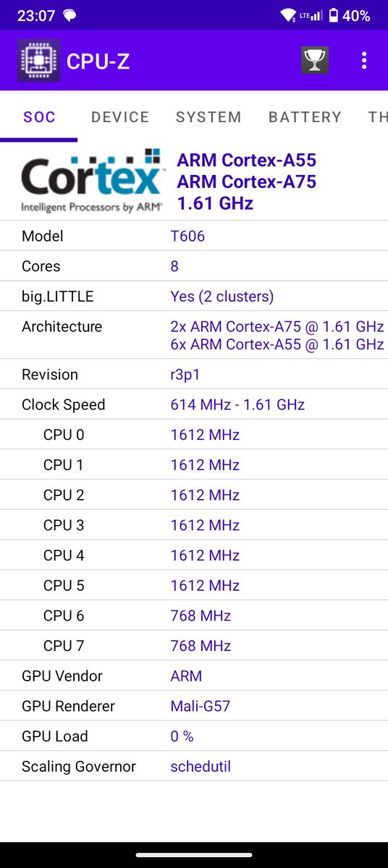Screen dimensions: 388x868
Task: Select the GPU Renderer Mali-G57 row
Action: click(194, 706)
